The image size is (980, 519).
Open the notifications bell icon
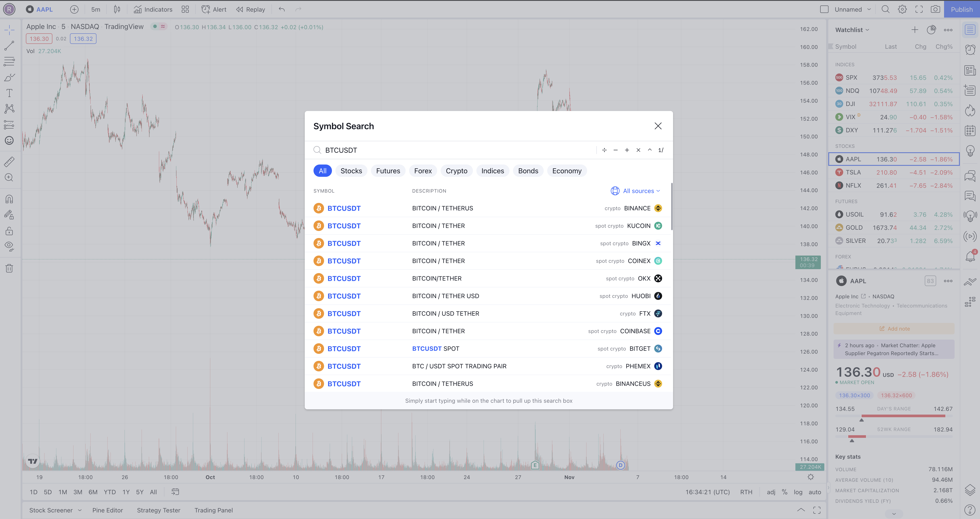(x=971, y=257)
